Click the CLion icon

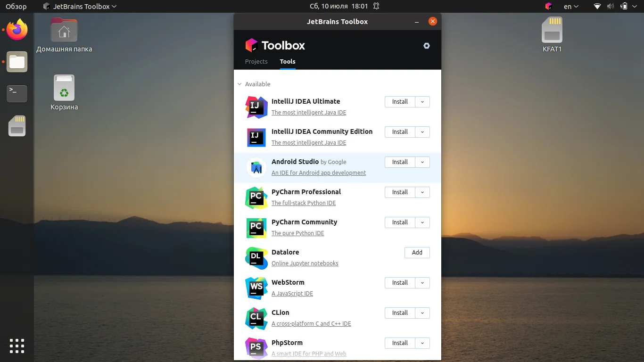tap(256, 318)
